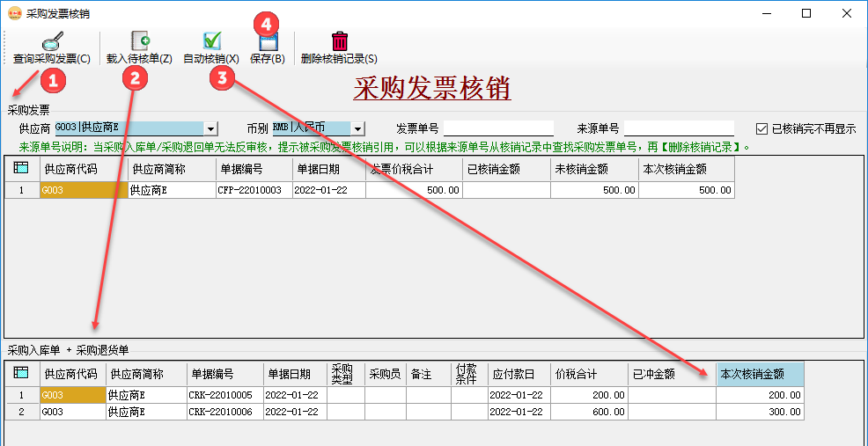Viewport: 868px width, 446px height.
Task: Click invoice grid 供应商简称 column header
Action: (x=172, y=169)
